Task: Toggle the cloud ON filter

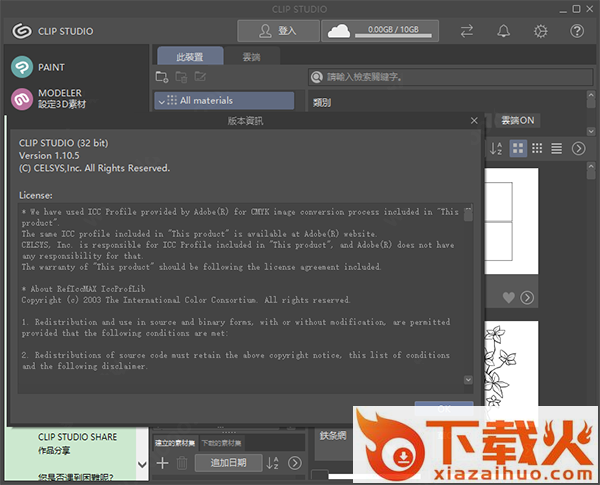Action: [x=518, y=121]
